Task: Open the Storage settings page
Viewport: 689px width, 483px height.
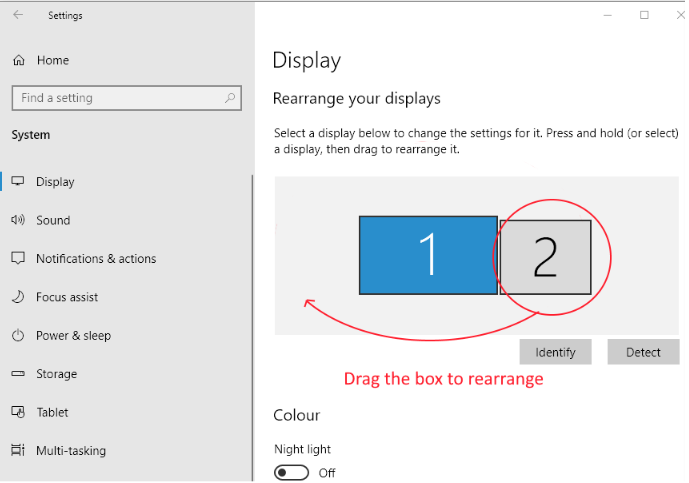Action: 56,374
